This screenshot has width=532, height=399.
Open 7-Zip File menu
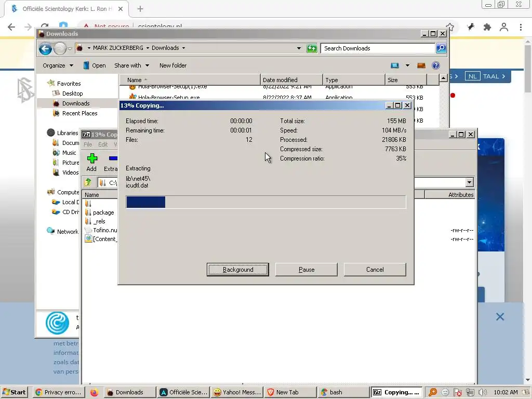coord(88,144)
